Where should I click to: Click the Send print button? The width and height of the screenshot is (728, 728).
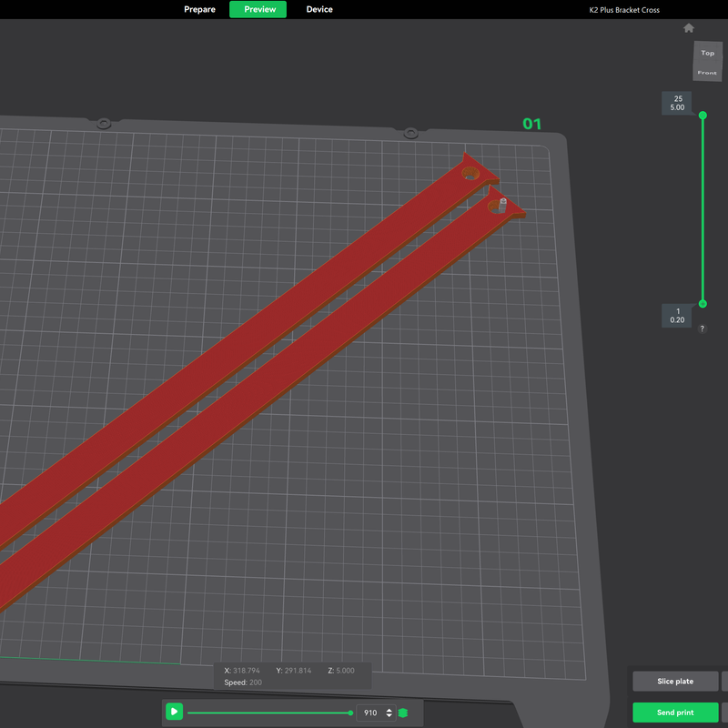pyautogui.click(x=675, y=713)
